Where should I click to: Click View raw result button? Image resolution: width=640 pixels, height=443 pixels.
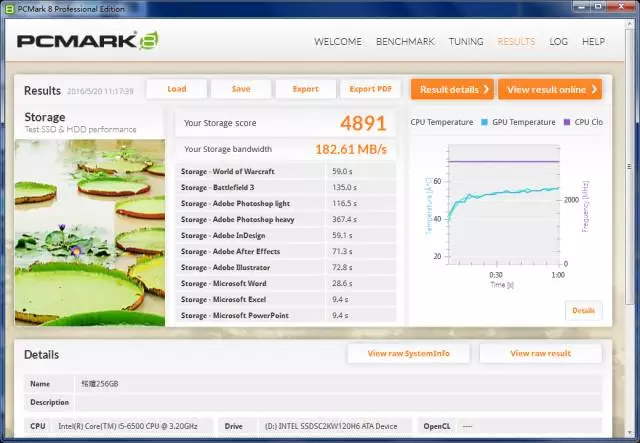tap(540, 354)
